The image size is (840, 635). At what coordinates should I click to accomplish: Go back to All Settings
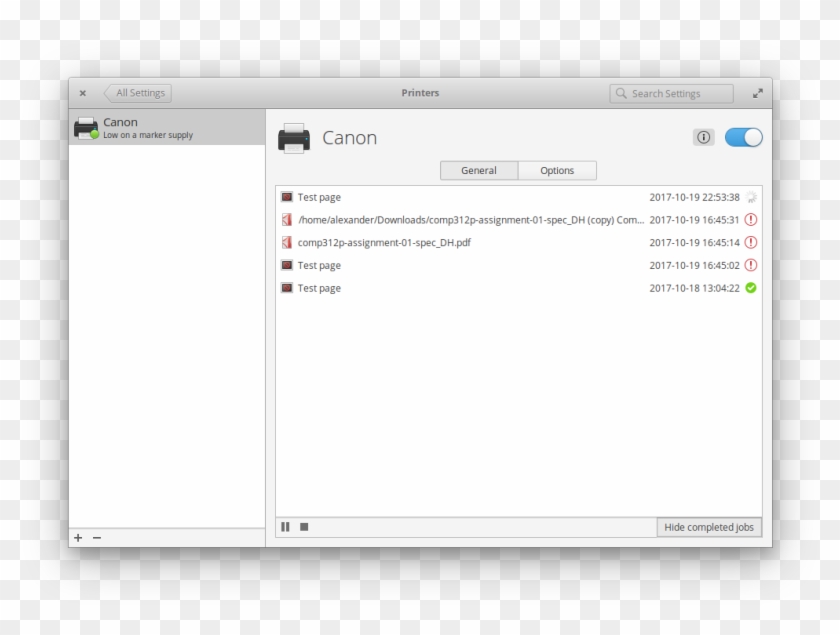[x=138, y=93]
